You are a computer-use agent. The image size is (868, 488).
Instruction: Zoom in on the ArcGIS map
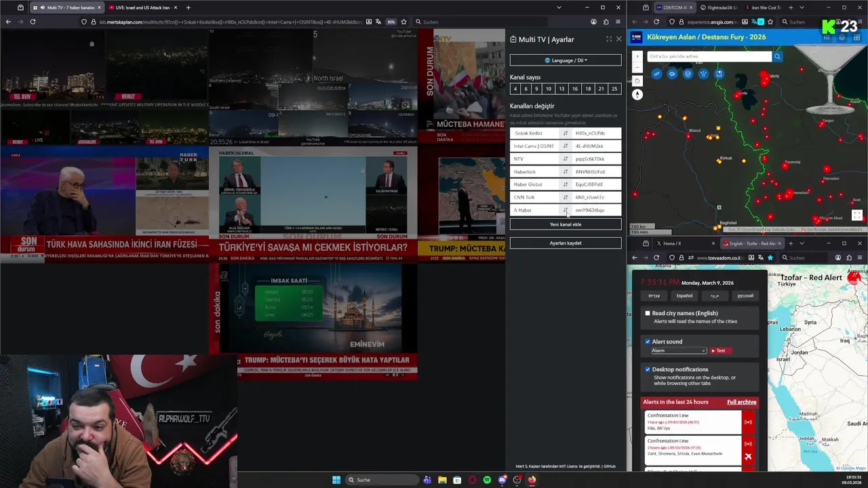637,57
